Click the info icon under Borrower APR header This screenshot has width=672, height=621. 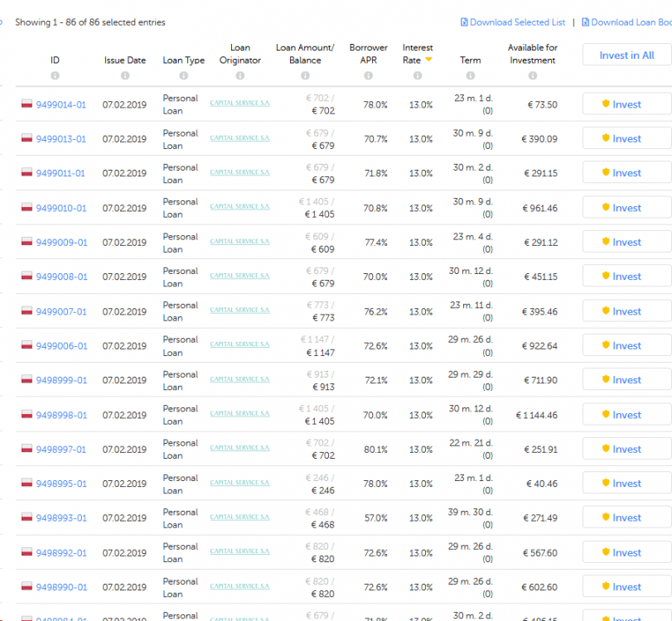[x=369, y=75]
